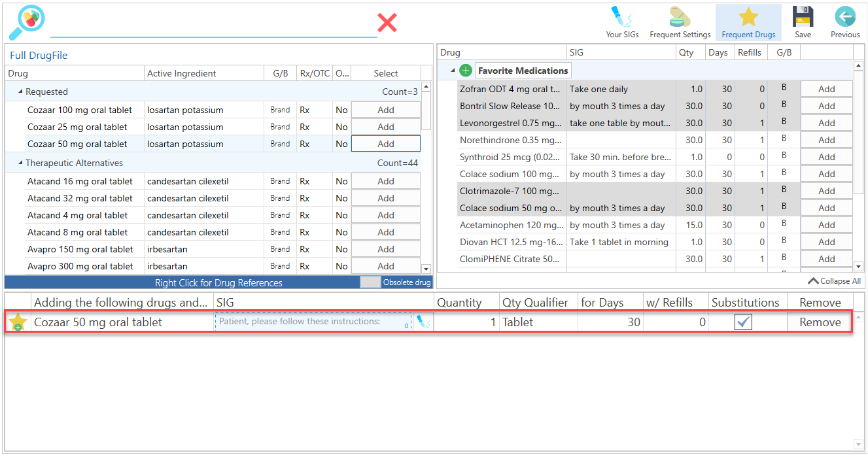The image size is (868, 455).
Task: Collapse the Favorite Medications tree node
Action: [451, 71]
